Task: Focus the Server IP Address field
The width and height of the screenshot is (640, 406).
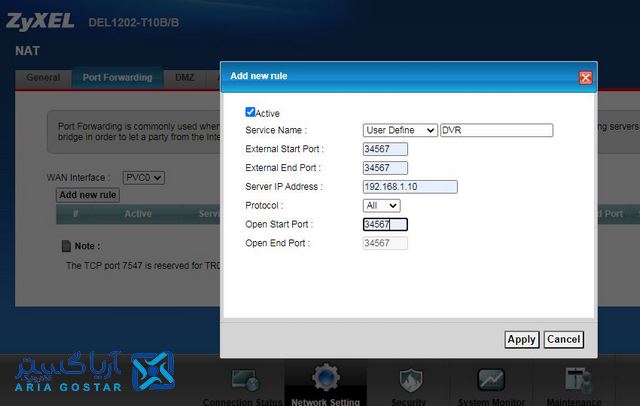Action: (410, 186)
